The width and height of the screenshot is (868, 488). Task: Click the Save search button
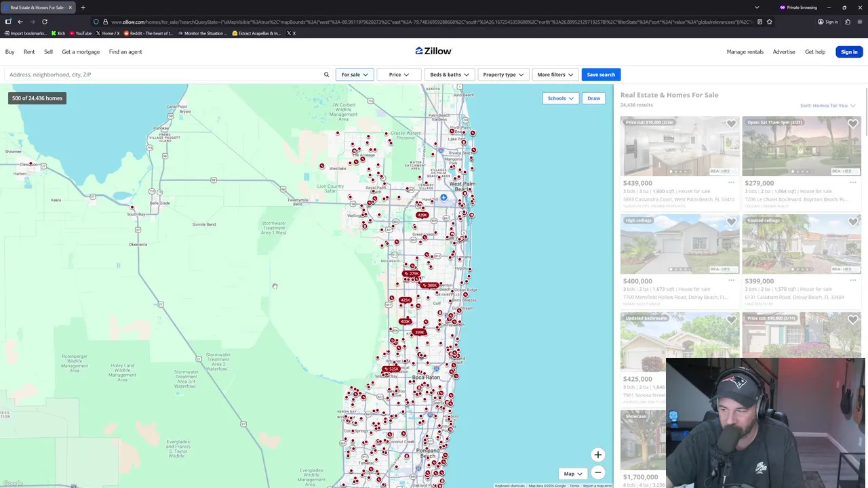pos(601,75)
